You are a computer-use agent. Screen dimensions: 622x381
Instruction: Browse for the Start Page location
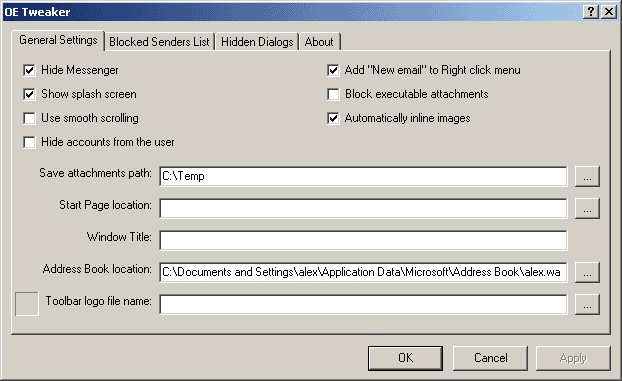[x=587, y=209]
